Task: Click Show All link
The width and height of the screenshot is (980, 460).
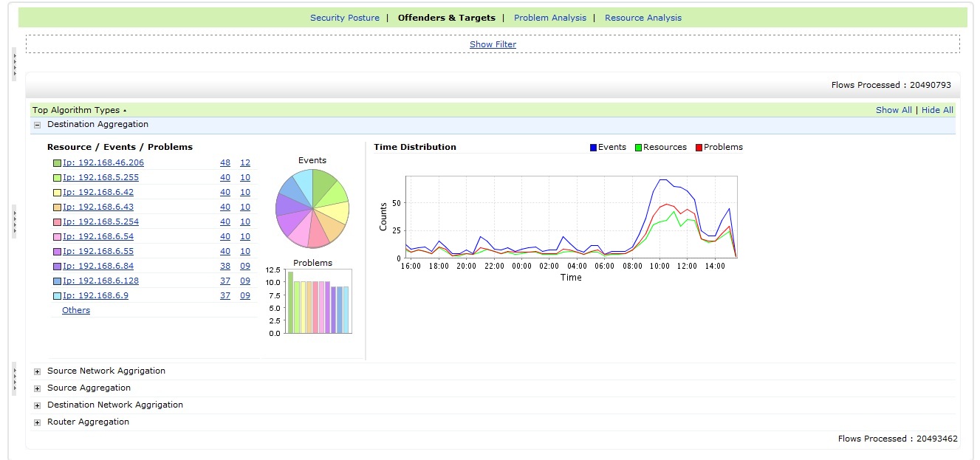Action: point(893,110)
